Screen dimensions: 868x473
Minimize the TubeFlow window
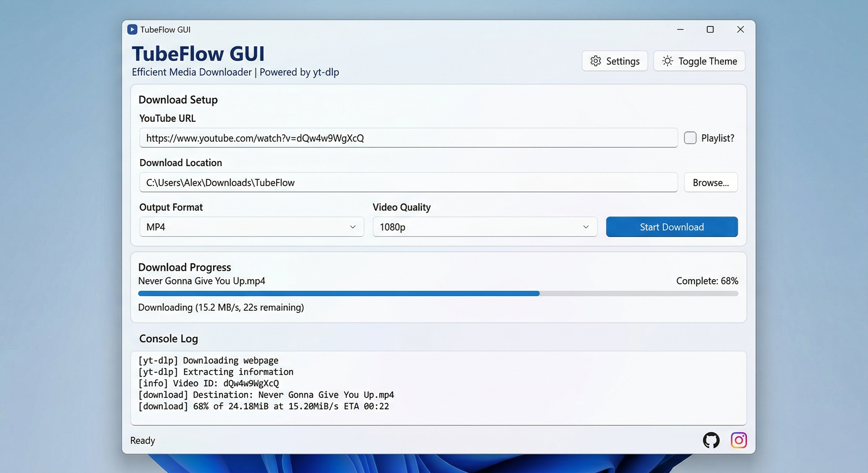point(680,30)
